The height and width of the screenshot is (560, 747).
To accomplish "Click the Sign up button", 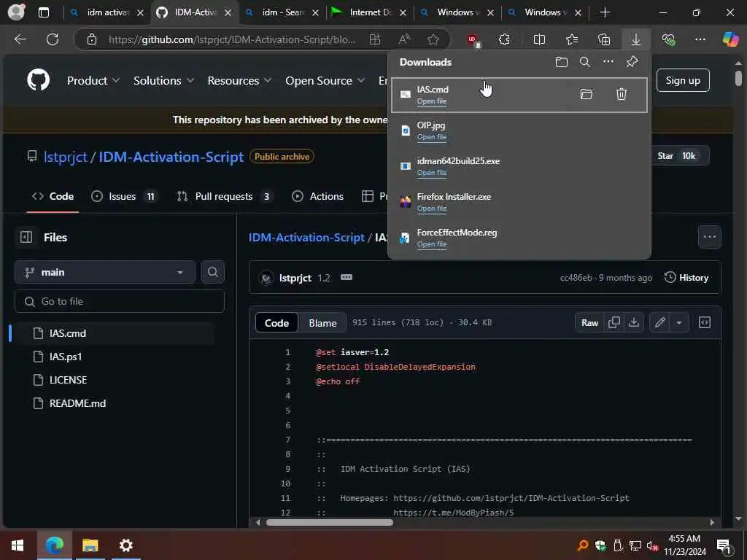I will pos(683,80).
